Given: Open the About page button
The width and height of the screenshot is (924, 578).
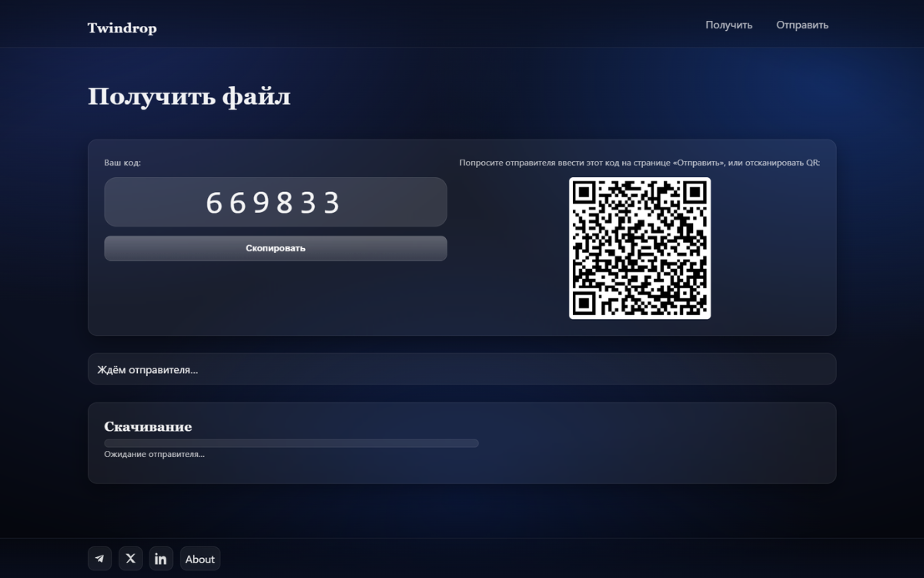Looking at the screenshot, I should (200, 559).
